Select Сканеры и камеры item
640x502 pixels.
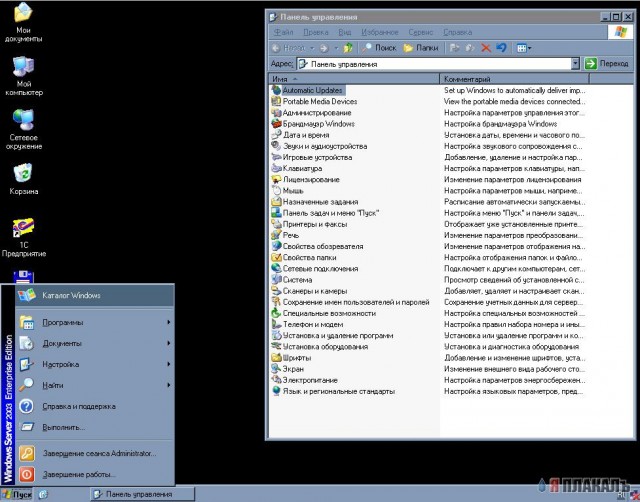(x=309, y=291)
